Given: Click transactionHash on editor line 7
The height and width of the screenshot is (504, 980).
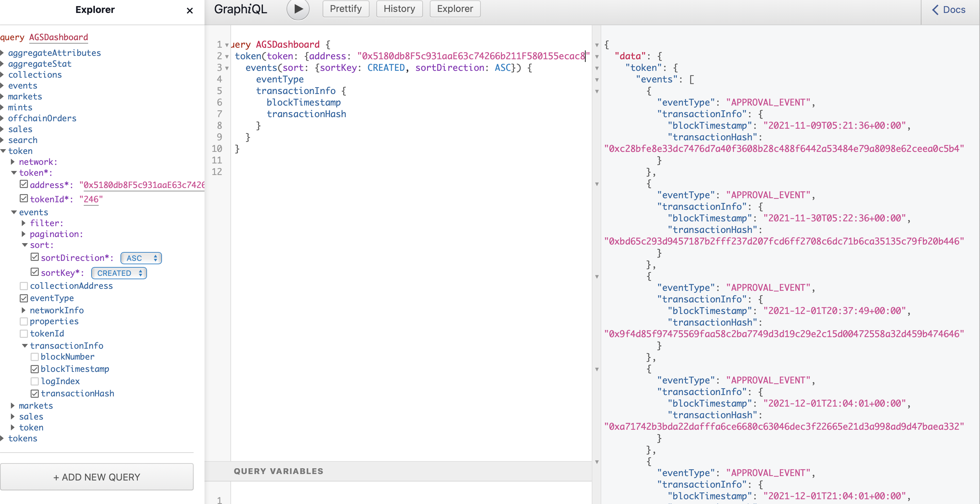Looking at the screenshot, I should tap(306, 114).
